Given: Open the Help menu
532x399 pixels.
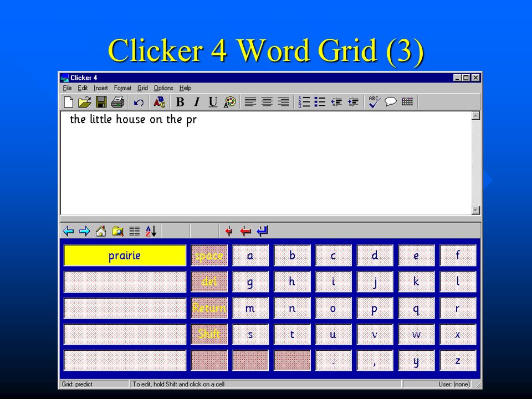Looking at the screenshot, I should tap(185, 88).
